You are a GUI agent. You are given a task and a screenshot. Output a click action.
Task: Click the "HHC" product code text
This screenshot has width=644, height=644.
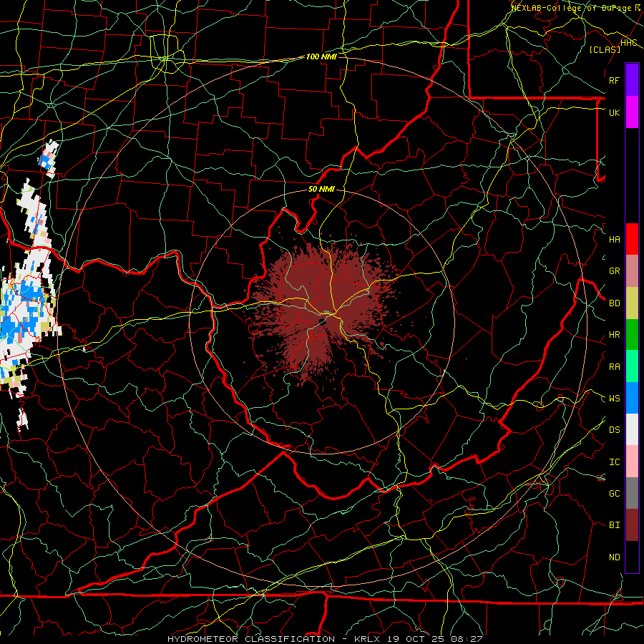click(629, 43)
